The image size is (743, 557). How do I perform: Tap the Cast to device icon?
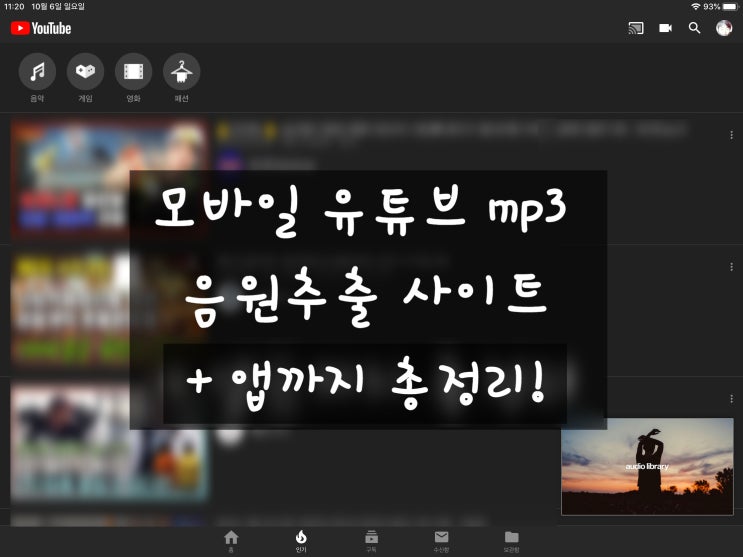click(x=636, y=28)
